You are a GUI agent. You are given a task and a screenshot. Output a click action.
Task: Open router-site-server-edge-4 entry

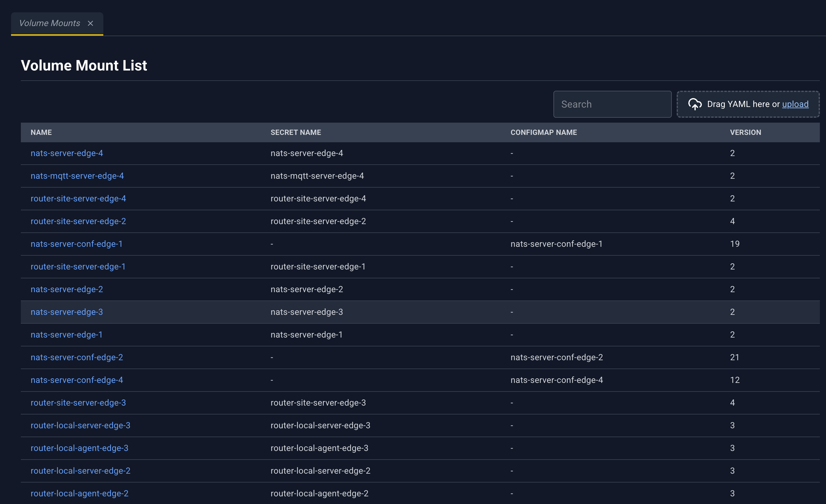pyautogui.click(x=78, y=198)
